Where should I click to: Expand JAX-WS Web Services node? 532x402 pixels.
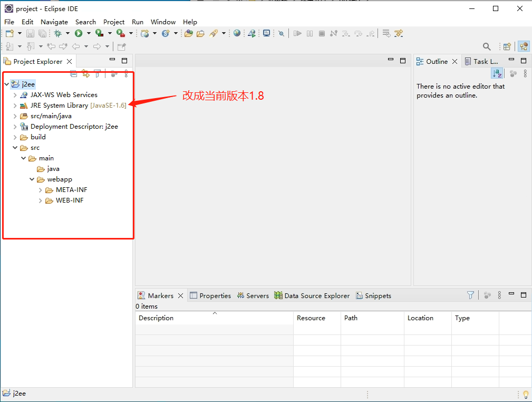pyautogui.click(x=15, y=95)
